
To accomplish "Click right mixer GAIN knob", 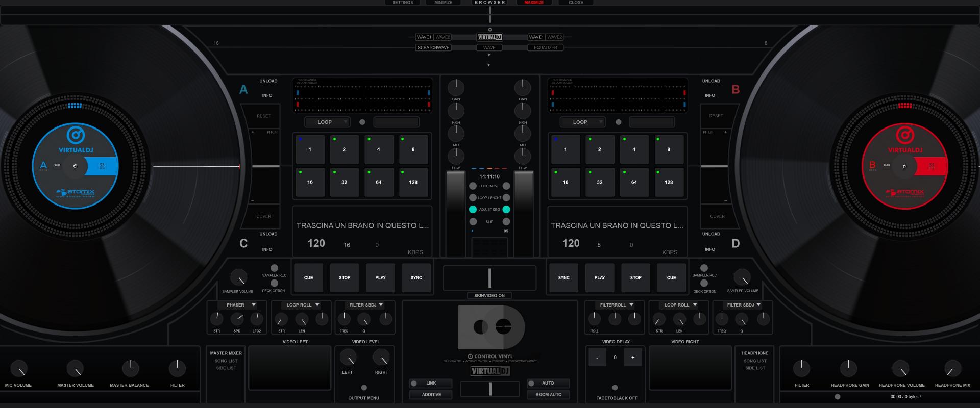I will pos(523,87).
